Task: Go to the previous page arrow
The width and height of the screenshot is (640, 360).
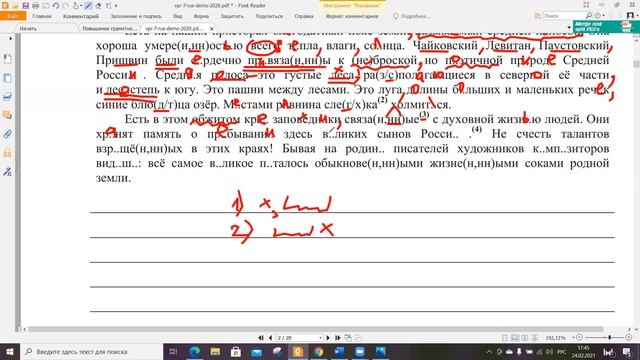Action: pyautogui.click(x=270, y=338)
